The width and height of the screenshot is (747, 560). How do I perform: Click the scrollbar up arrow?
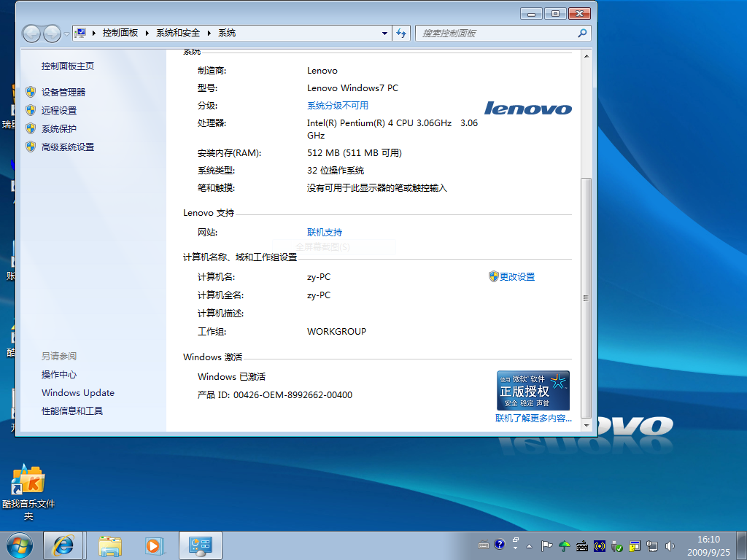587,56
